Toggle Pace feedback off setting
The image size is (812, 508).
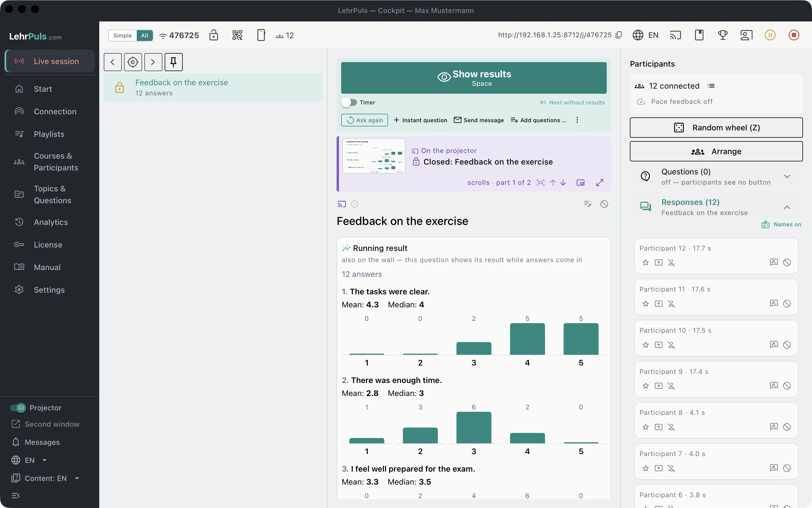pos(674,102)
